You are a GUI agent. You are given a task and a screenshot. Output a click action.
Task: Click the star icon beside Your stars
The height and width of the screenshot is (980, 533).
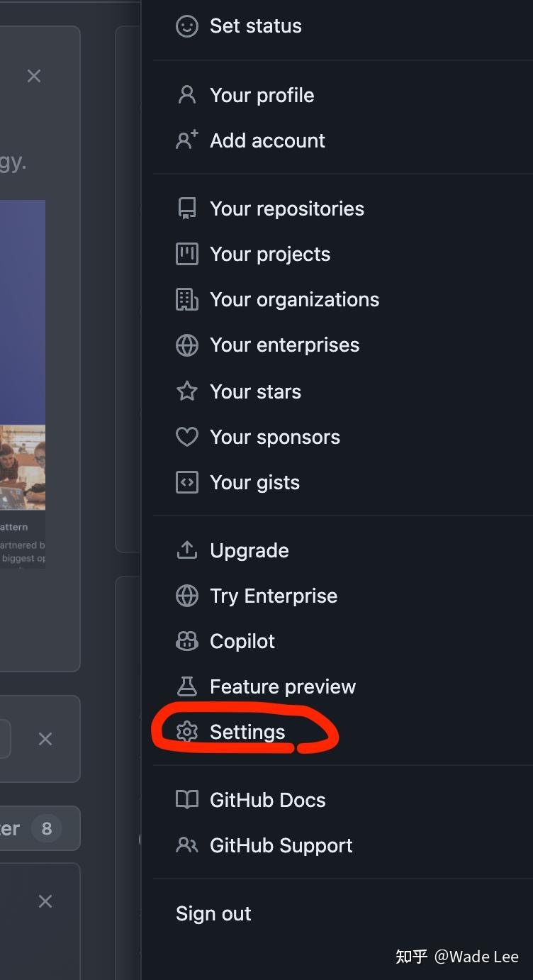pos(186,391)
